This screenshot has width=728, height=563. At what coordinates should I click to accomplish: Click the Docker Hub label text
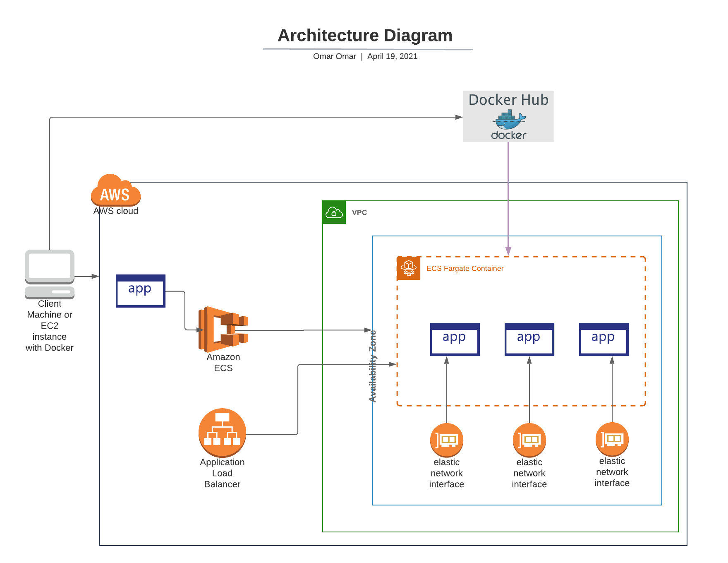click(508, 100)
